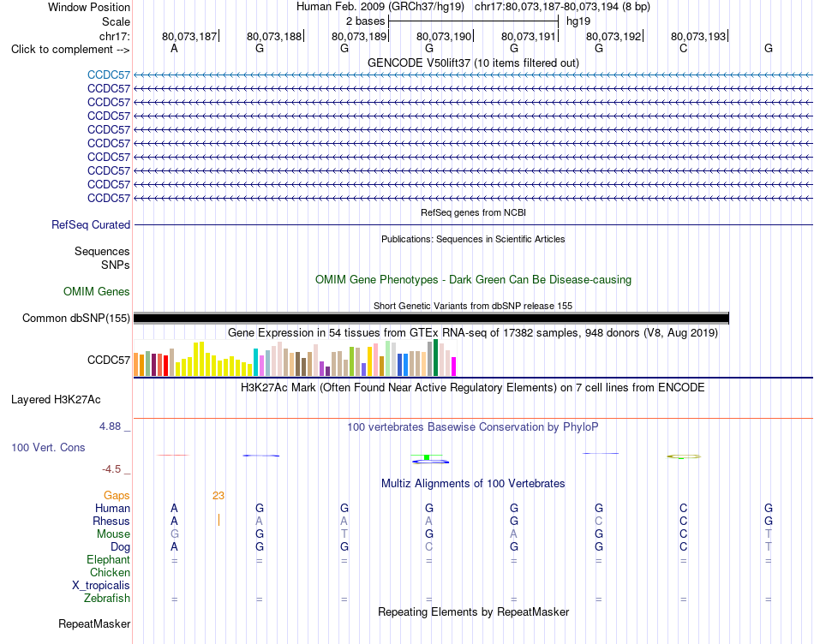This screenshot has height=644, width=814.
Task: Open 'Repeating Elements by RepeatMasker' title
Action: pyautogui.click(x=473, y=612)
